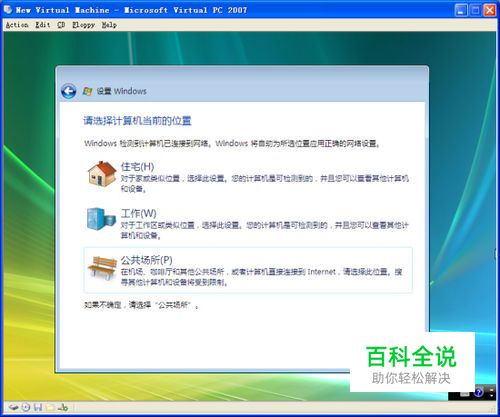Image resolution: width=500 pixels, height=417 pixels.
Task: Click the blue back arrow button
Action: pyautogui.click(x=69, y=91)
